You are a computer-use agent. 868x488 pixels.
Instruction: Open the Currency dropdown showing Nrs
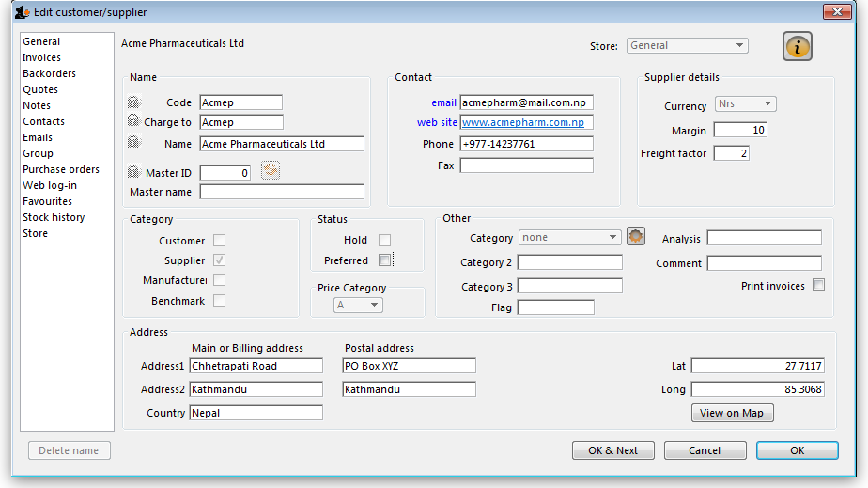click(745, 103)
